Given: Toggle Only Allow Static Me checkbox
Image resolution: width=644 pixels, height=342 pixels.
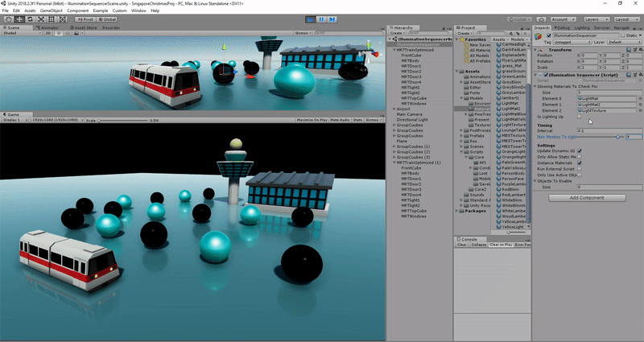Looking at the screenshot, I should (580, 157).
